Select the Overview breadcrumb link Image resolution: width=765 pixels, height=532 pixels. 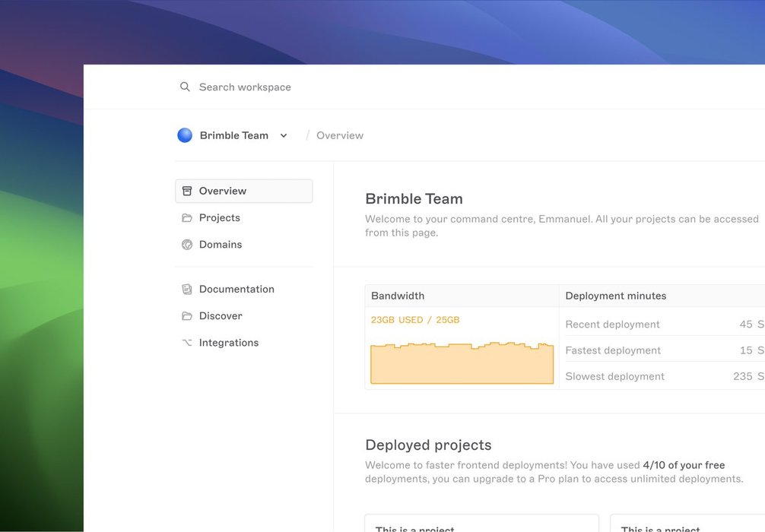point(339,135)
